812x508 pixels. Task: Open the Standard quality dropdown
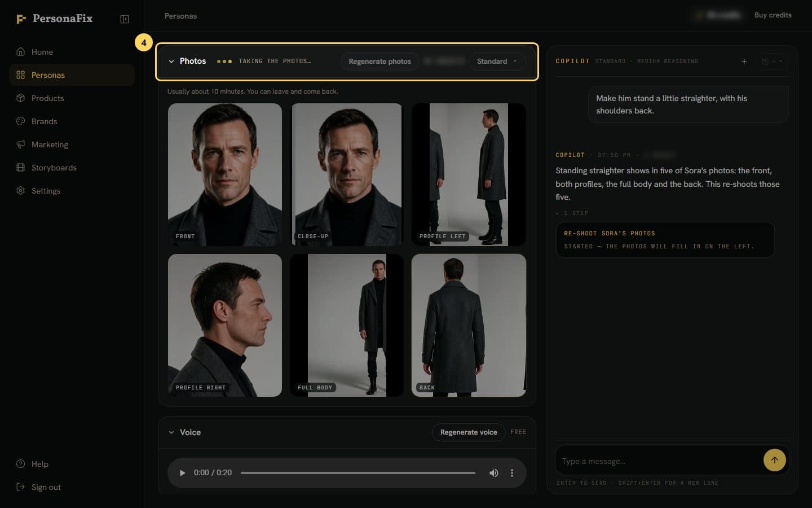click(497, 62)
